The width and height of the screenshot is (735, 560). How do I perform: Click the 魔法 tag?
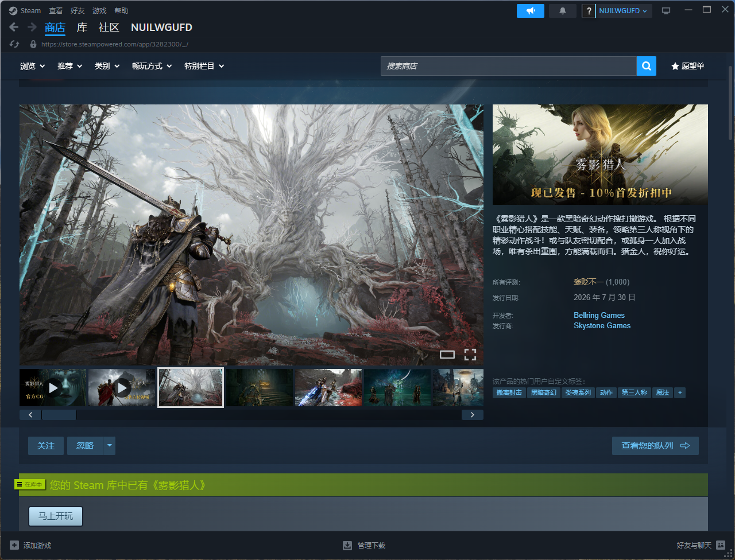(663, 392)
